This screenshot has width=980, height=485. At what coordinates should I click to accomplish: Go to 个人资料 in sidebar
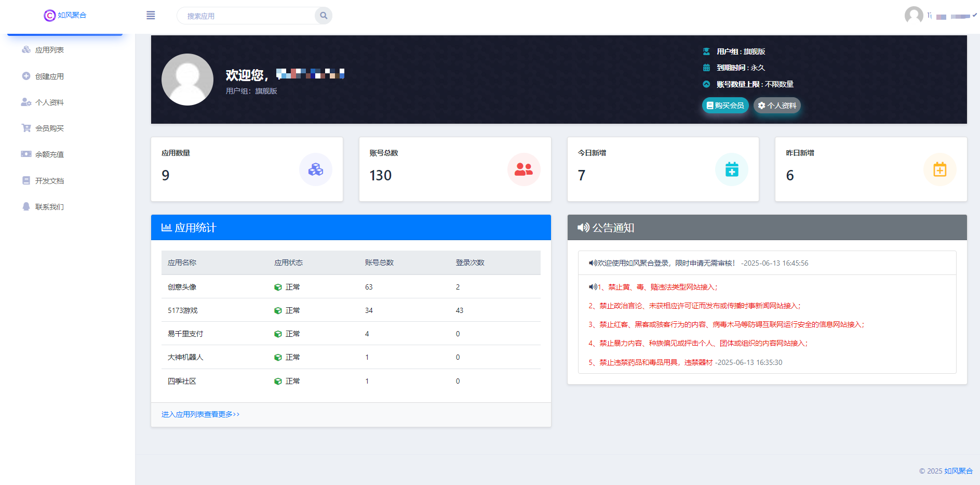pyautogui.click(x=49, y=102)
